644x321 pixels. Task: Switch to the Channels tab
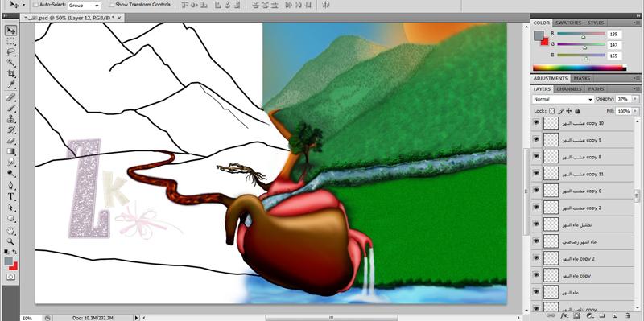(x=569, y=89)
